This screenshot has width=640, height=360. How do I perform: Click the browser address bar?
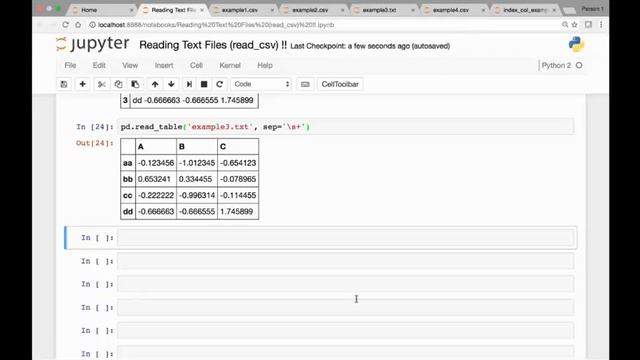click(x=327, y=25)
